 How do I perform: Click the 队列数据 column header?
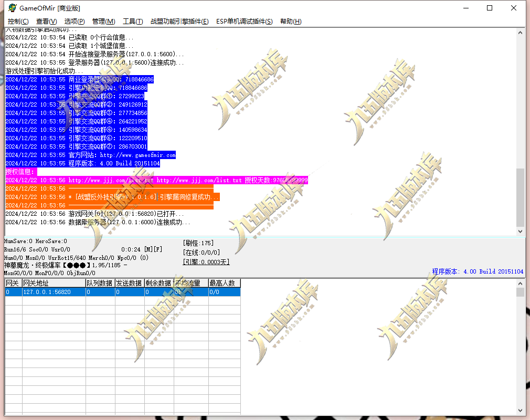[100, 283]
